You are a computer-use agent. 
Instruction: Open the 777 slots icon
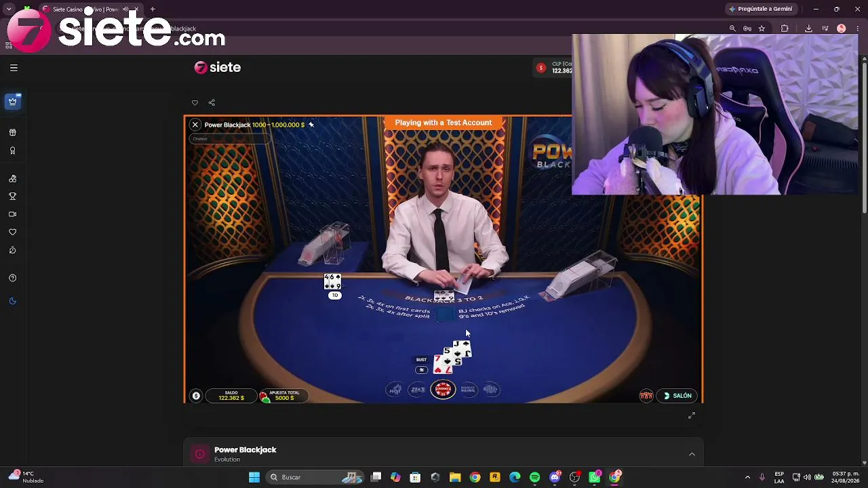point(646,396)
